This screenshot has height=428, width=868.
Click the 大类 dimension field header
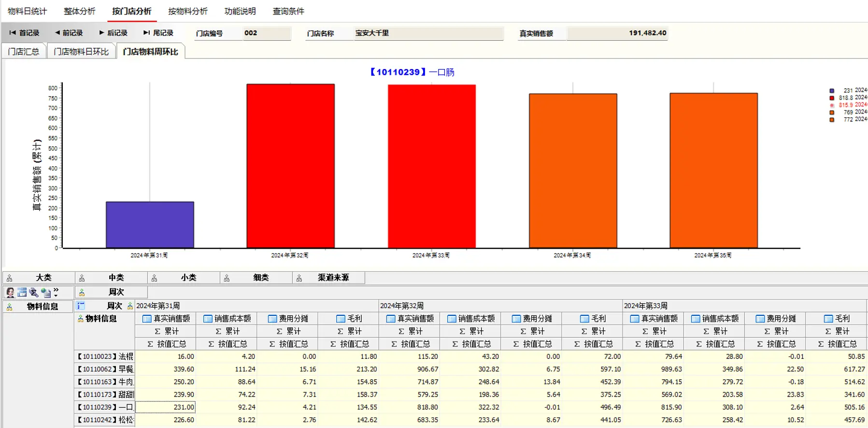tap(39, 278)
